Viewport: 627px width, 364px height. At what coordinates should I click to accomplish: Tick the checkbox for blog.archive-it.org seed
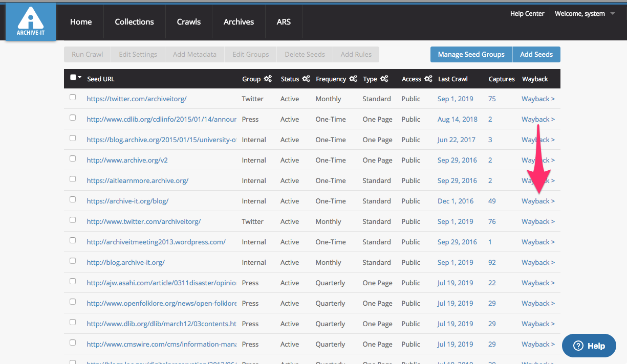(73, 261)
